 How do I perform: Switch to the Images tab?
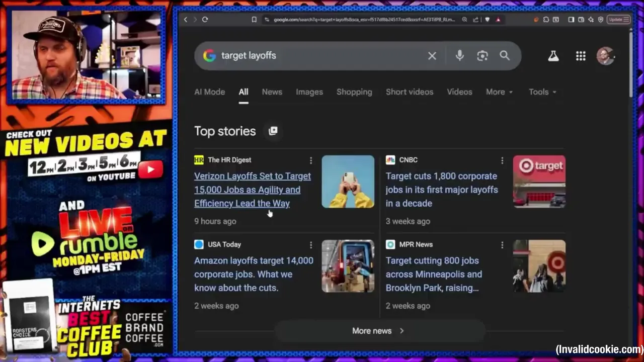[309, 92]
